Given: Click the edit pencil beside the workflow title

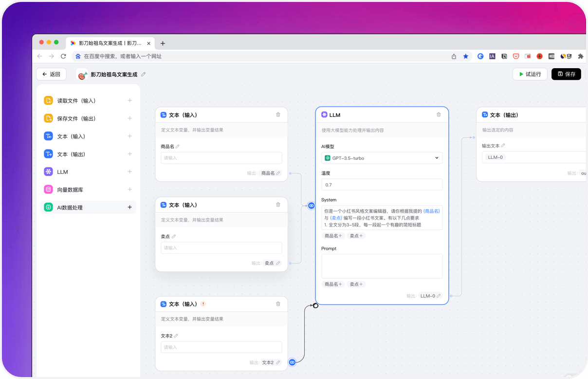Looking at the screenshot, I should (x=143, y=75).
